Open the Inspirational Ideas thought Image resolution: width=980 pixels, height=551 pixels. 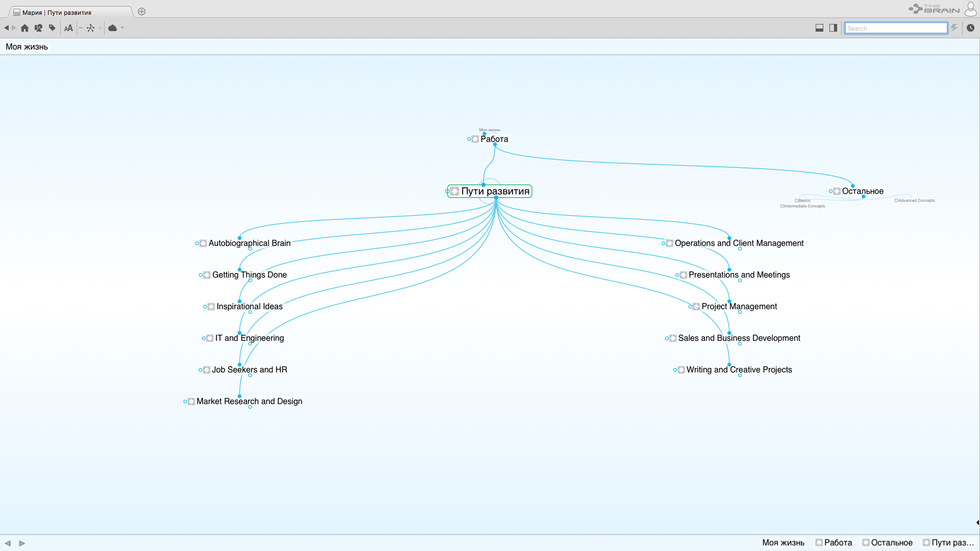249,307
